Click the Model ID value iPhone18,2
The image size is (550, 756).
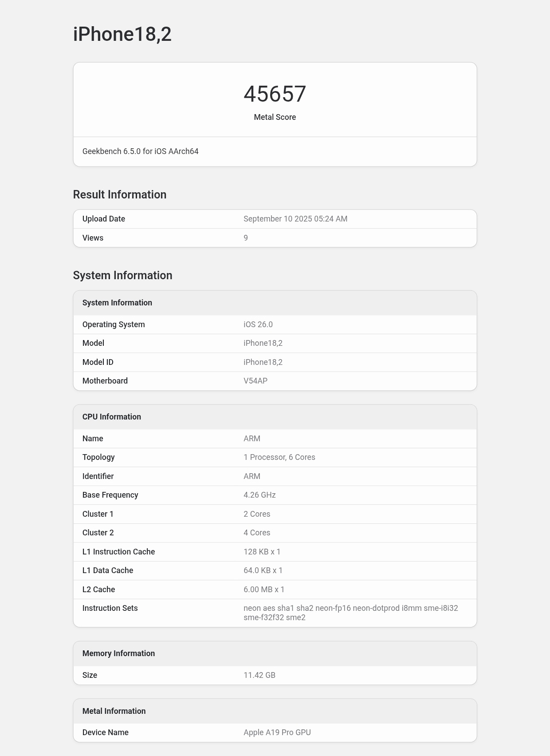tap(263, 362)
